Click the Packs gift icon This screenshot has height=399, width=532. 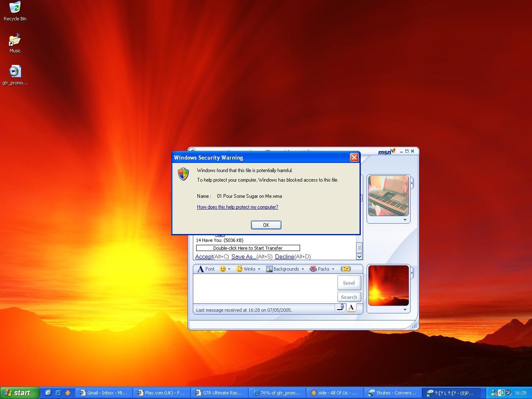point(313,268)
